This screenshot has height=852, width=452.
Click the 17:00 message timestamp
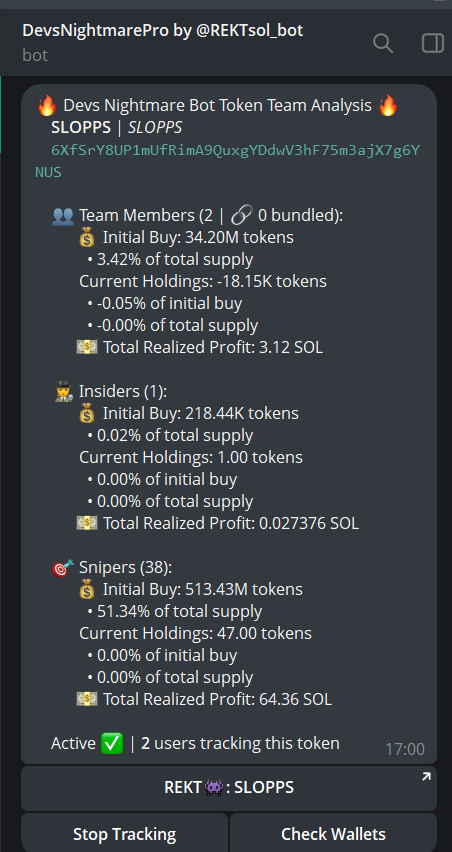pos(405,749)
